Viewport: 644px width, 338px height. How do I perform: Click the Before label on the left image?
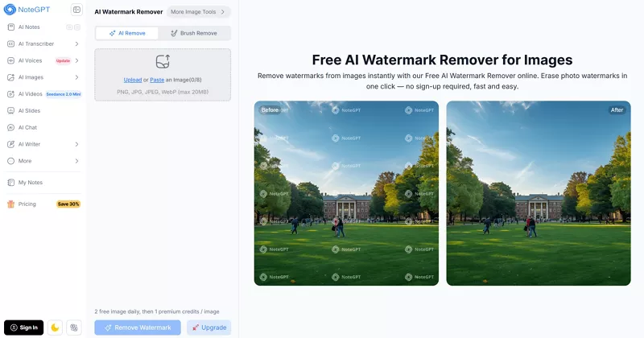[270, 110]
